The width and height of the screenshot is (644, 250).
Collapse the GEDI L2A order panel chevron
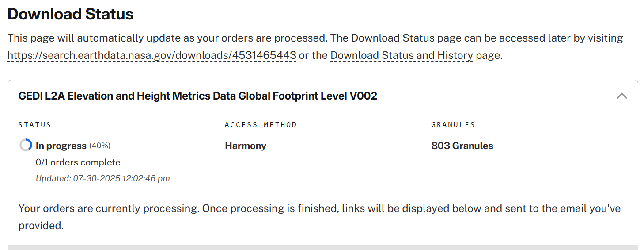point(621,96)
